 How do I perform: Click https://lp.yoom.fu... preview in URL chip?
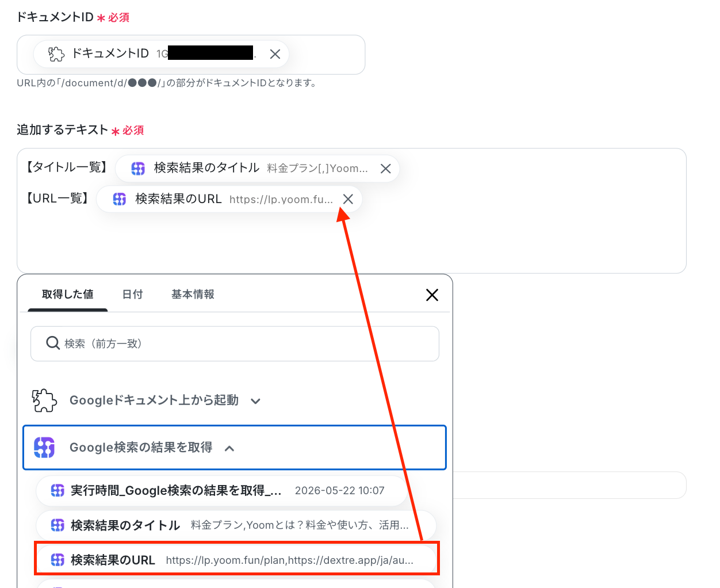(x=281, y=200)
